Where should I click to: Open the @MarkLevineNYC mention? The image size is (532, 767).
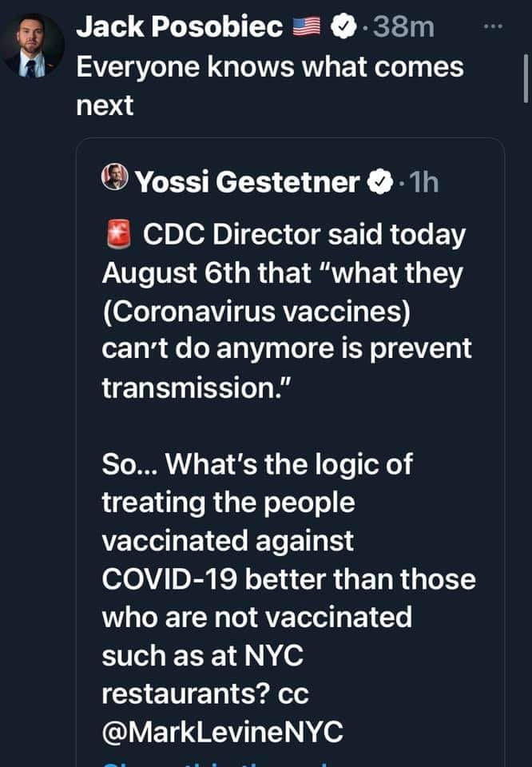(x=223, y=731)
